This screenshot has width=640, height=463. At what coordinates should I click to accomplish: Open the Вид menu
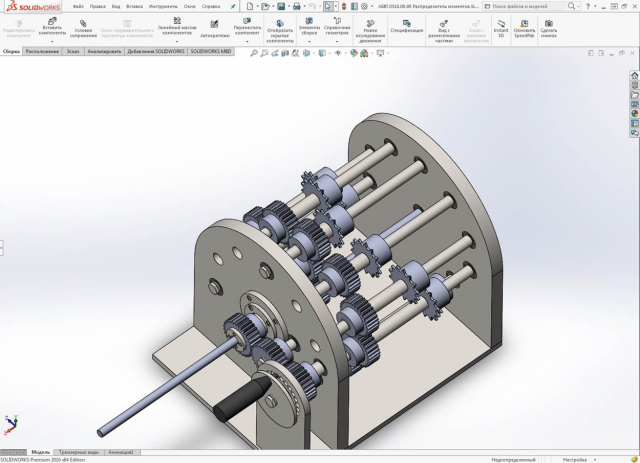(x=116, y=7)
